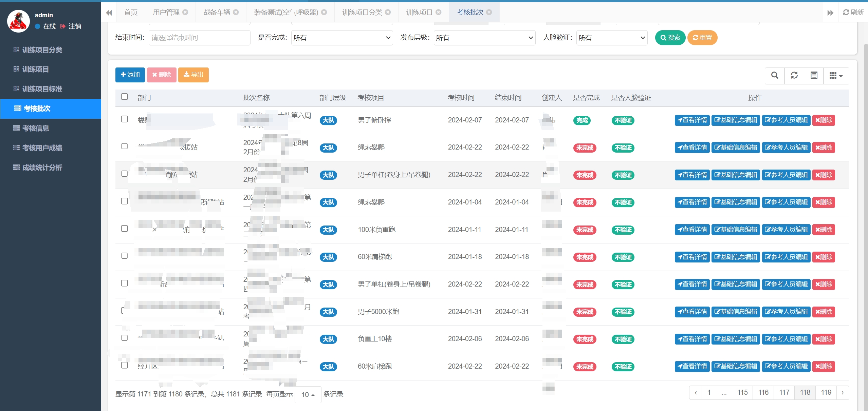The image size is (868, 411).
Task: Open 训练项目分类 in the sidebar
Action: (x=51, y=50)
